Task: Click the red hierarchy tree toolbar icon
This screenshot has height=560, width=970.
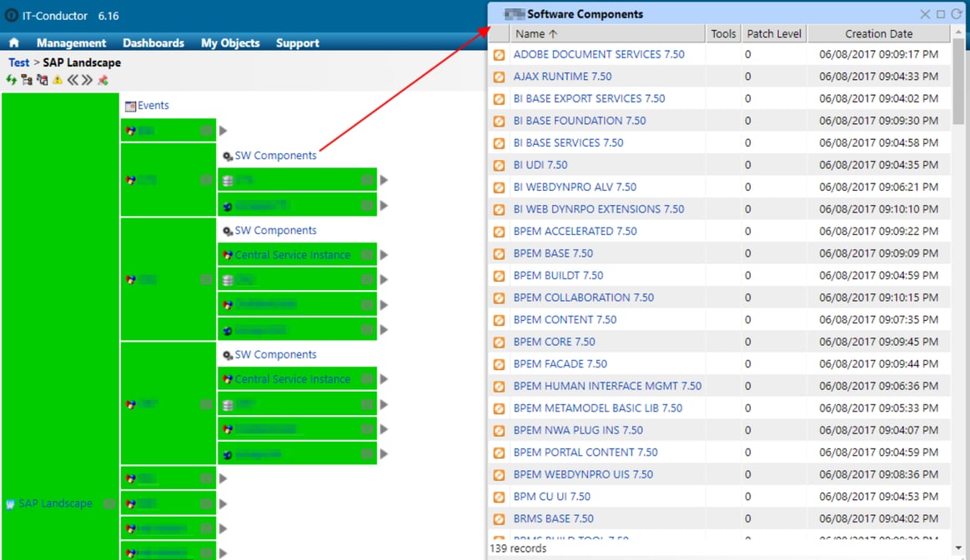Action: [x=42, y=80]
